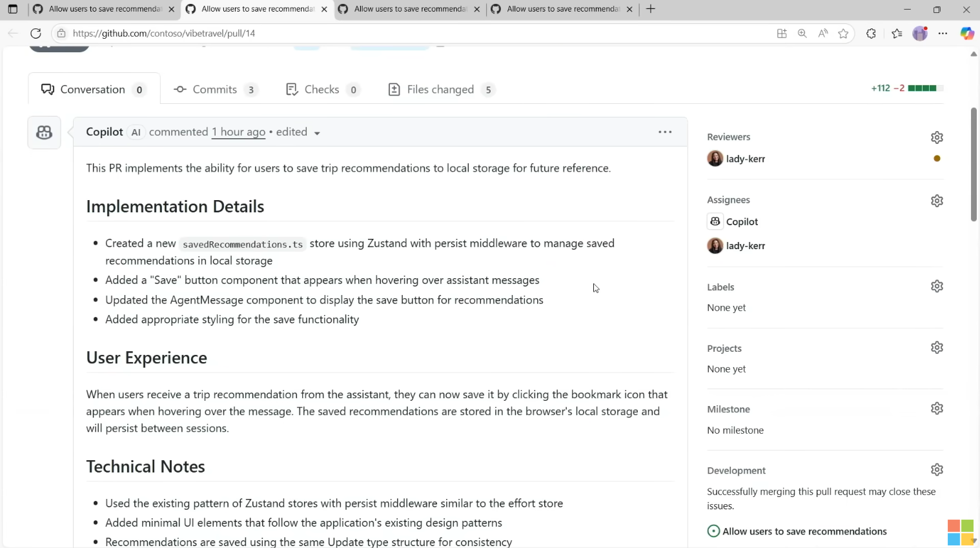Open the Copilot assignee link
The height and width of the screenshot is (548, 980).
[742, 221]
